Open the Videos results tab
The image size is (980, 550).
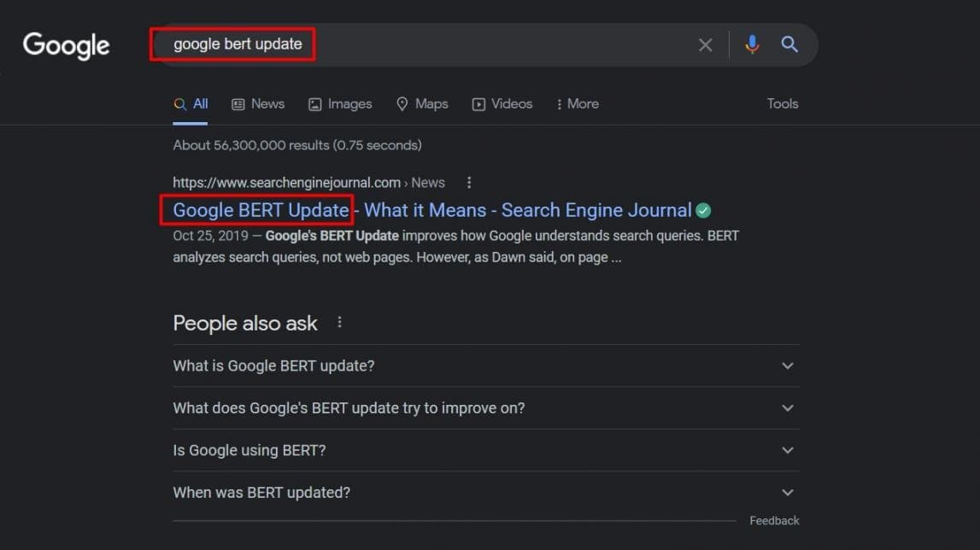coord(502,104)
